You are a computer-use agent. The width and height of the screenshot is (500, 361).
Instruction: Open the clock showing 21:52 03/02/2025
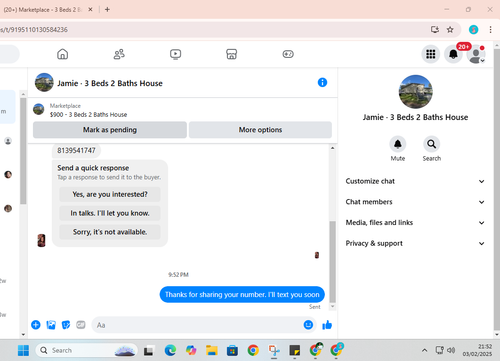coord(477,350)
